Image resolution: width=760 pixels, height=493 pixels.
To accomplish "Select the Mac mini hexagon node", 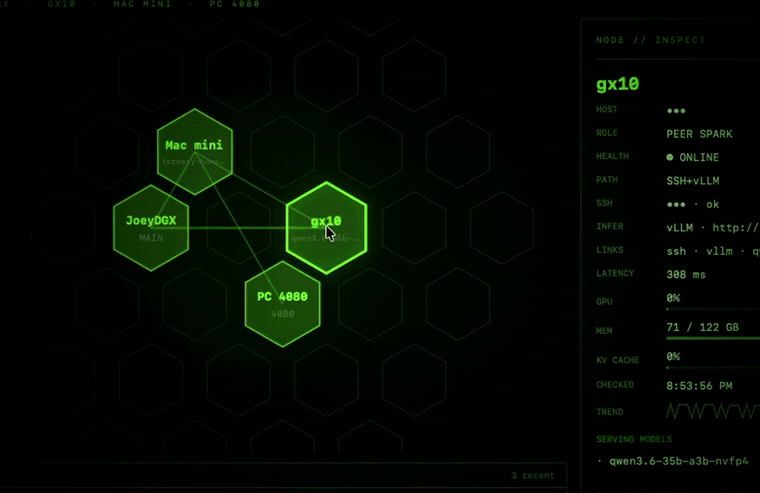I will point(195,152).
